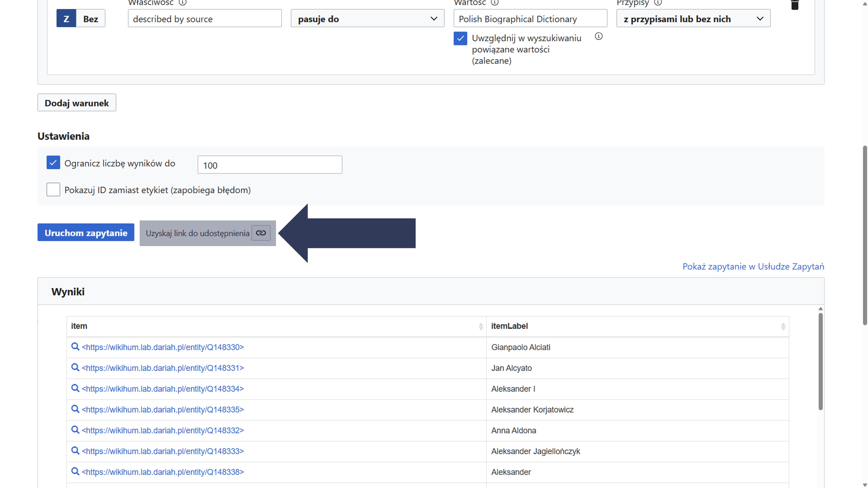This screenshot has height=488, width=868.
Task: Expand 'z przypisami lub bez nich' dropdown
Action: click(693, 19)
